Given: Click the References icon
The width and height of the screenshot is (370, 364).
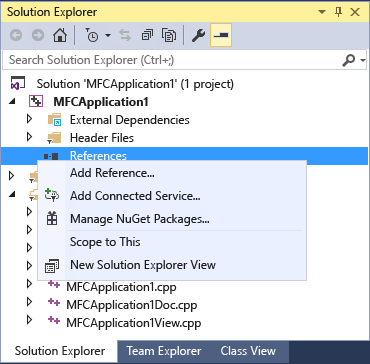Looking at the screenshot, I should click(x=51, y=156).
